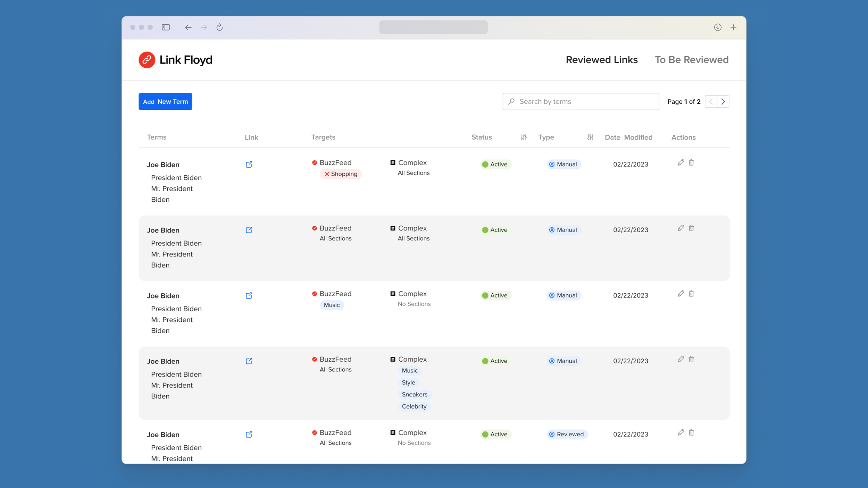Reload the browser page
Image resolution: width=868 pixels, height=488 pixels.
(x=219, y=27)
